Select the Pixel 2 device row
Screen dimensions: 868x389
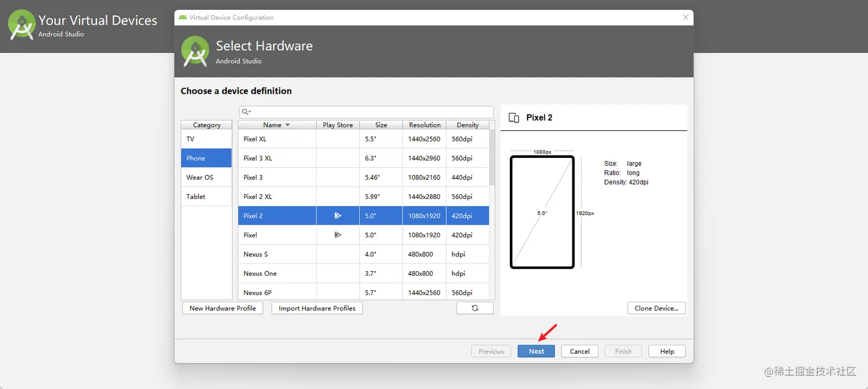[363, 215]
